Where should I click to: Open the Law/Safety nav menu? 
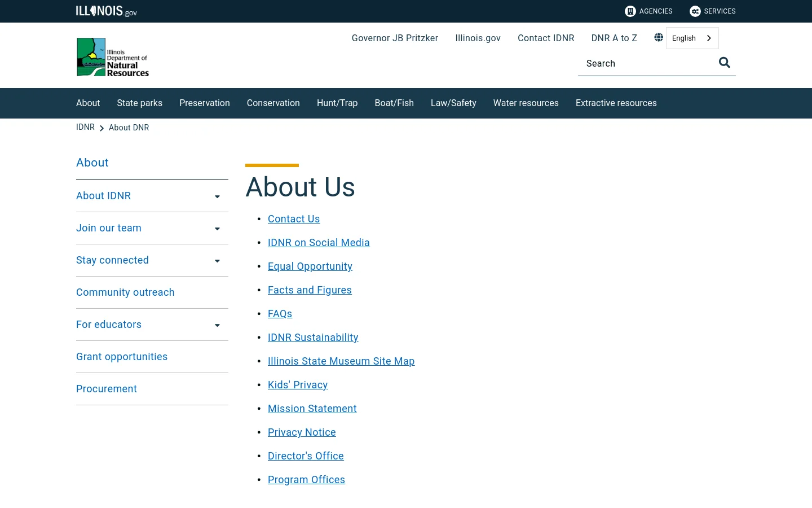(x=453, y=103)
